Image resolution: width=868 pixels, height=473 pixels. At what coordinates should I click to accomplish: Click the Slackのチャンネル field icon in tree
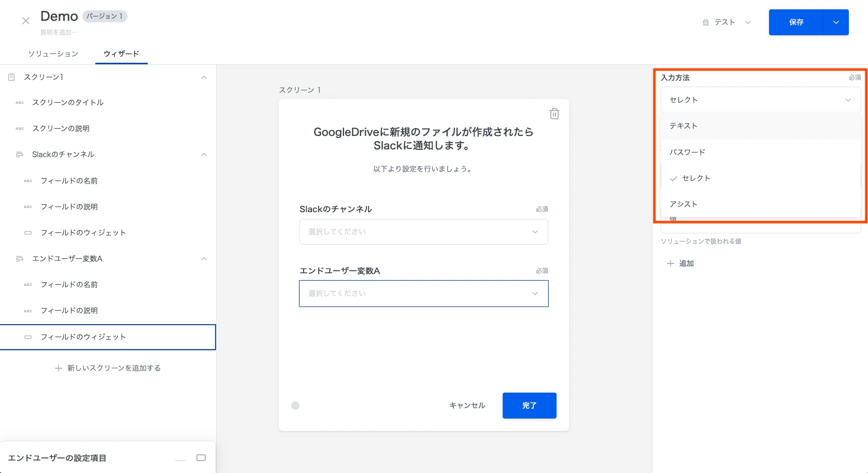20,155
